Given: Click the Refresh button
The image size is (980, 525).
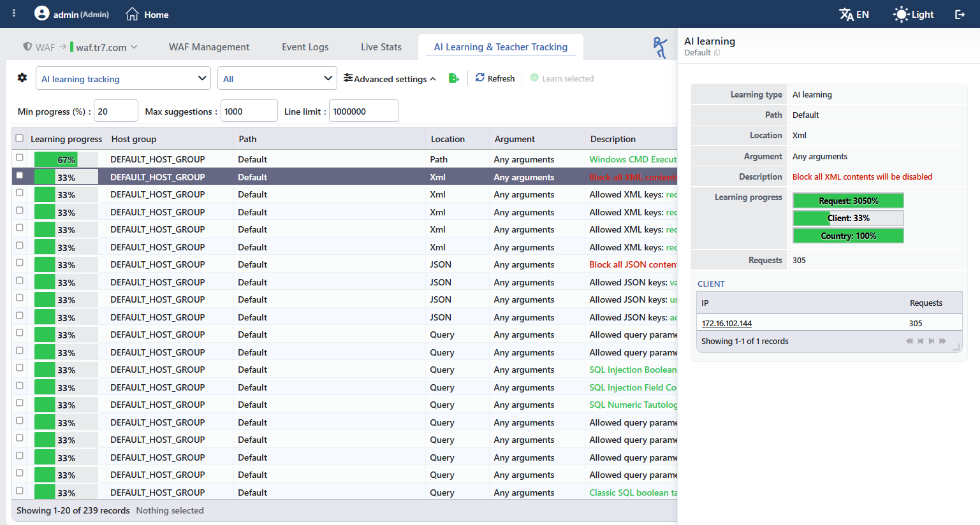Looking at the screenshot, I should pyautogui.click(x=495, y=78).
